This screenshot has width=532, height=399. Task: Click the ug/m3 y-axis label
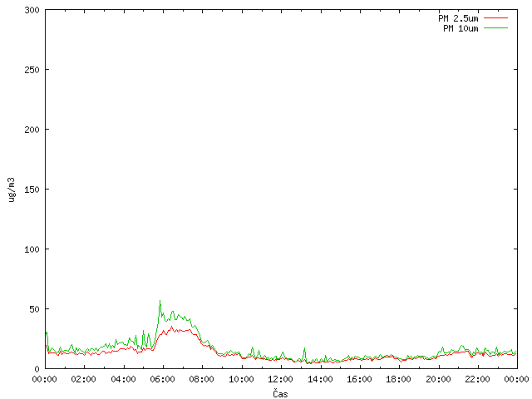tap(12, 190)
